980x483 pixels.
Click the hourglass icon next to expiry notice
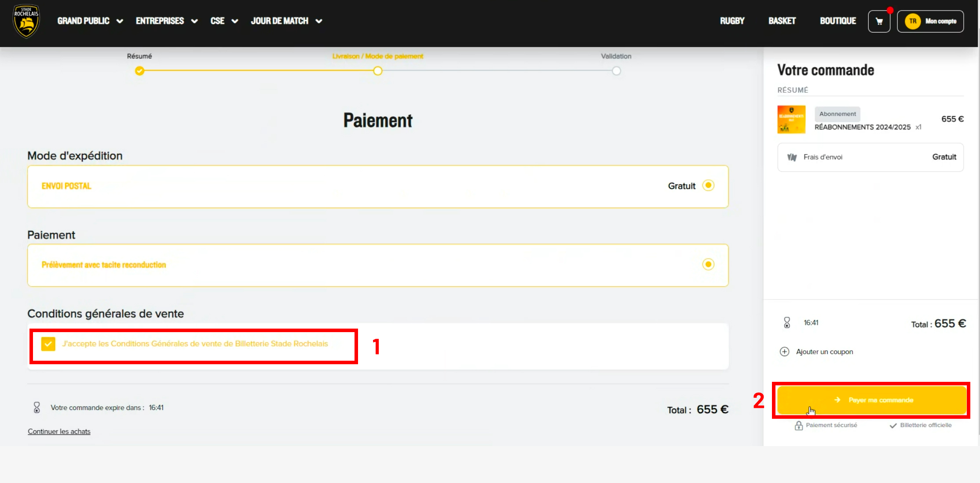point(37,407)
